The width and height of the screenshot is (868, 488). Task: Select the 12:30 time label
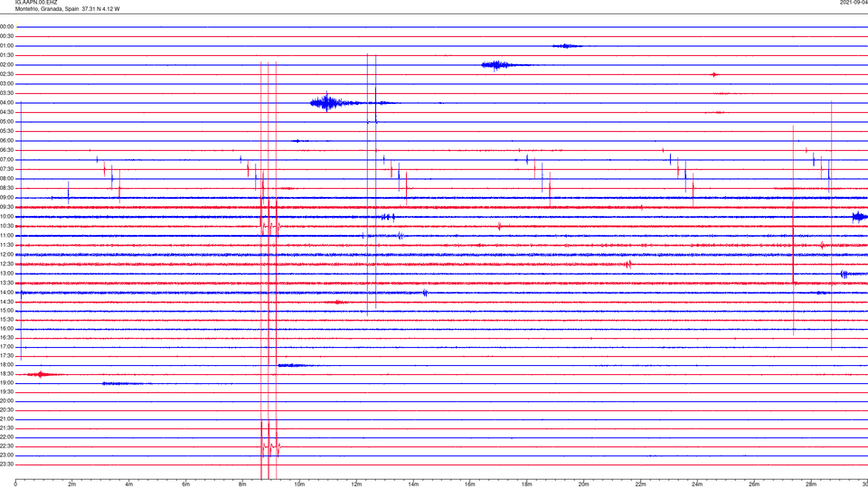[x=6, y=264]
